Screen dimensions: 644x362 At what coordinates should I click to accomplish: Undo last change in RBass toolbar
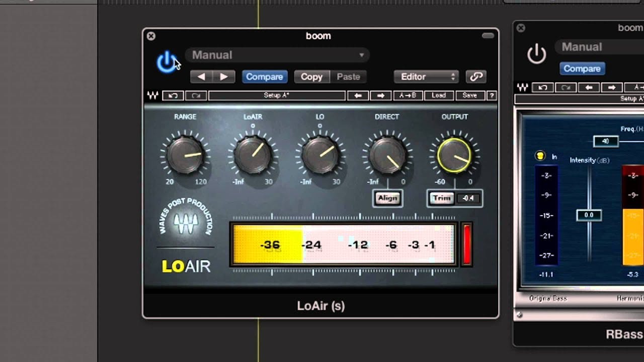[543, 87]
